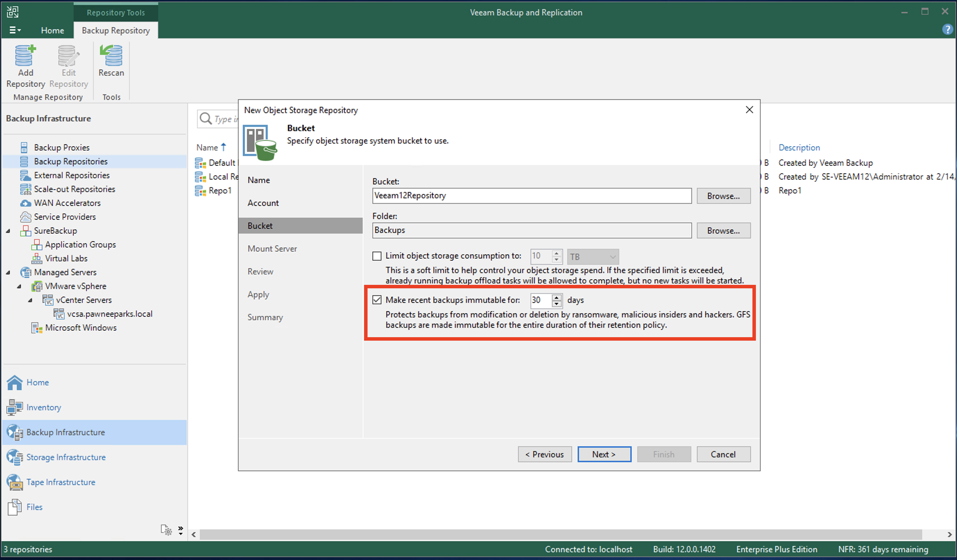Go to Account wizard step

tap(263, 203)
